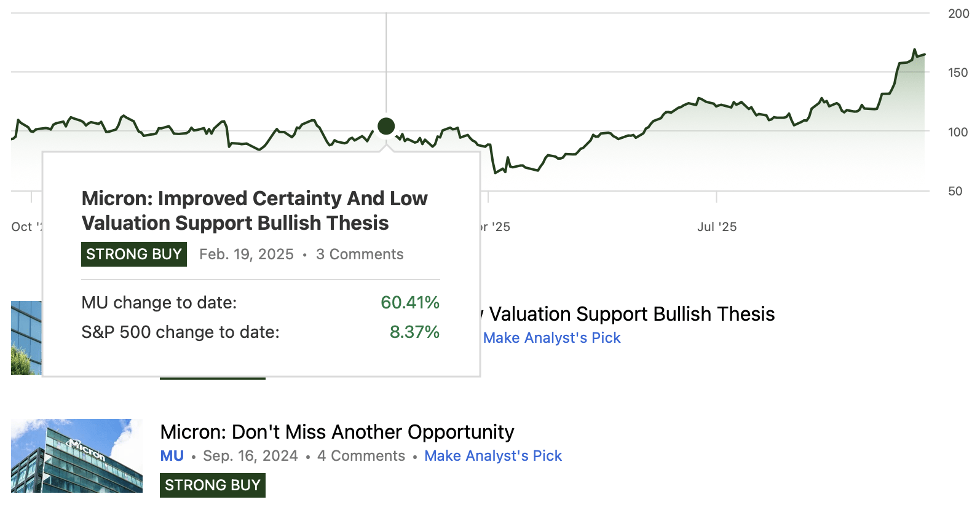Screen dimensions: 980x521
Task: Click the Micron building thumbnail image
Action: pos(76,455)
